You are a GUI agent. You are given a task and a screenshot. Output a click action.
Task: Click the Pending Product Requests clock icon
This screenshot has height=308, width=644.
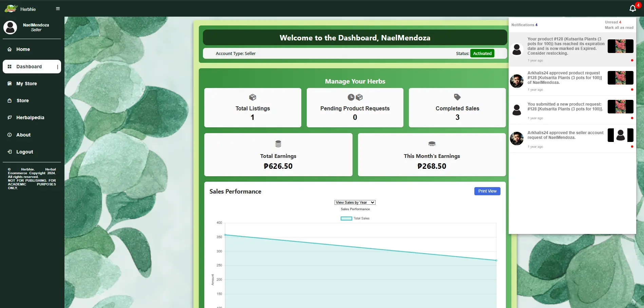(x=351, y=97)
